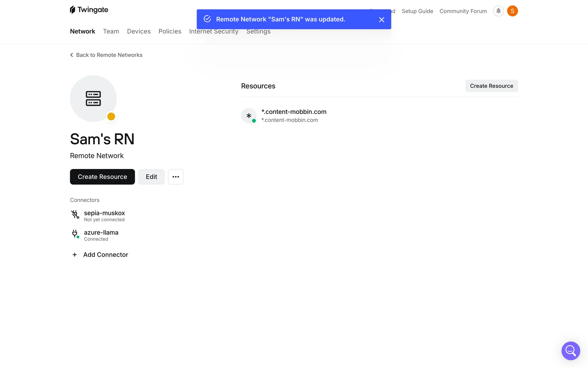588x368 pixels.
Task: Open the help search chat bubble
Action: tap(571, 351)
